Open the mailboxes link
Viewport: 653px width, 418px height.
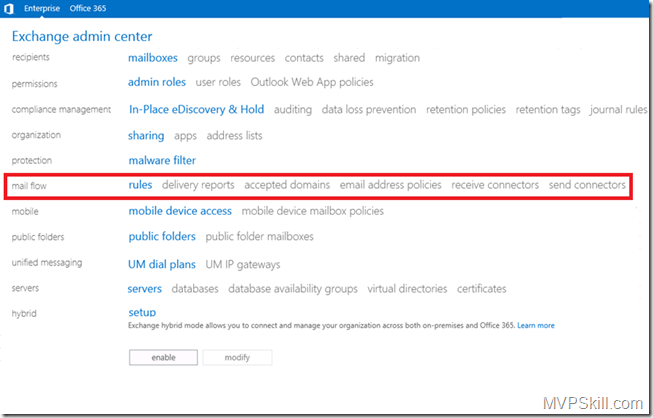(x=153, y=58)
